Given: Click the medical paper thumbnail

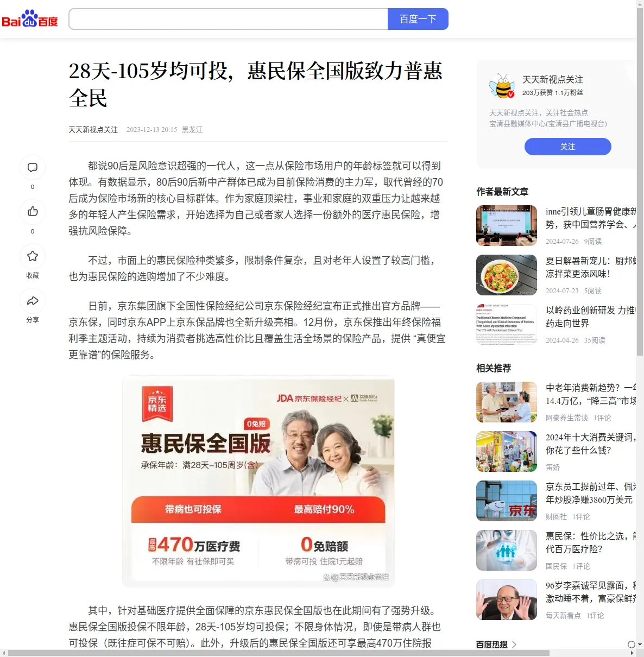Looking at the screenshot, I should [x=507, y=324].
